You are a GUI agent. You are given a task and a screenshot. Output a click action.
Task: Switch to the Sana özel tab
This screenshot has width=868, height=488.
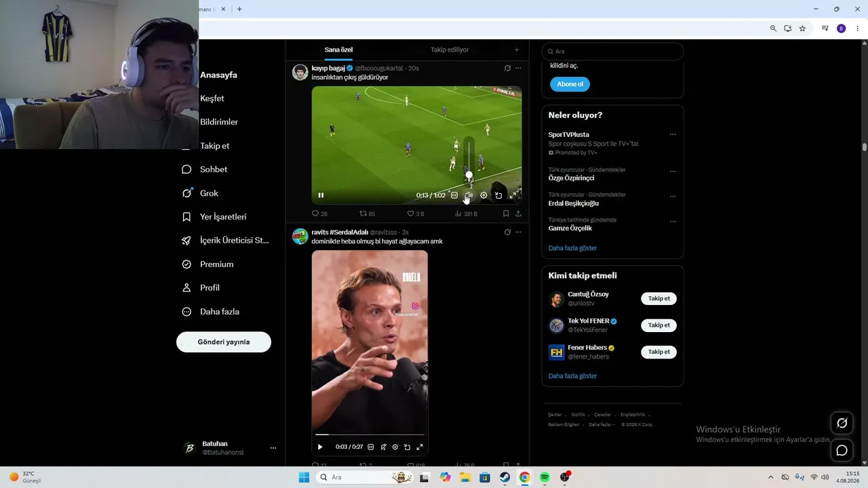coord(338,49)
